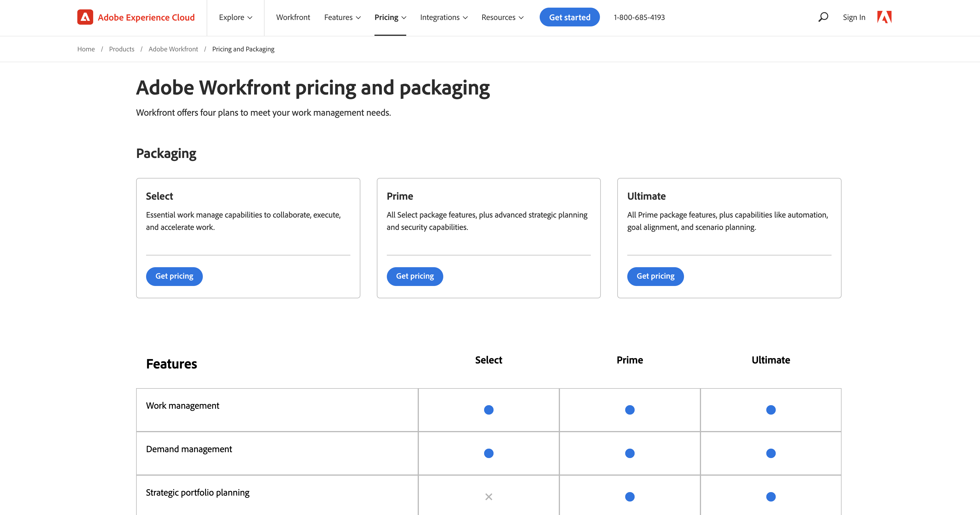Click the Prime dot for Strategic portfolio planning
Viewport: 980px width, 515px height.
(x=630, y=497)
